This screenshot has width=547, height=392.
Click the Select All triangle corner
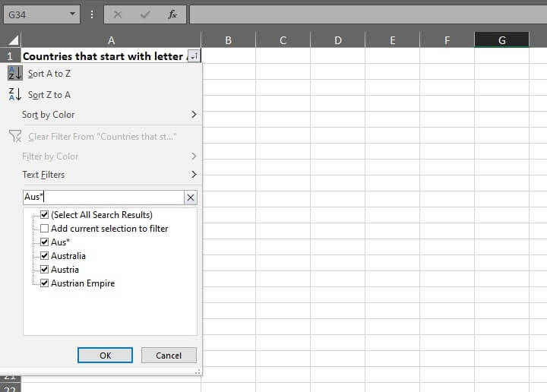tap(11, 40)
